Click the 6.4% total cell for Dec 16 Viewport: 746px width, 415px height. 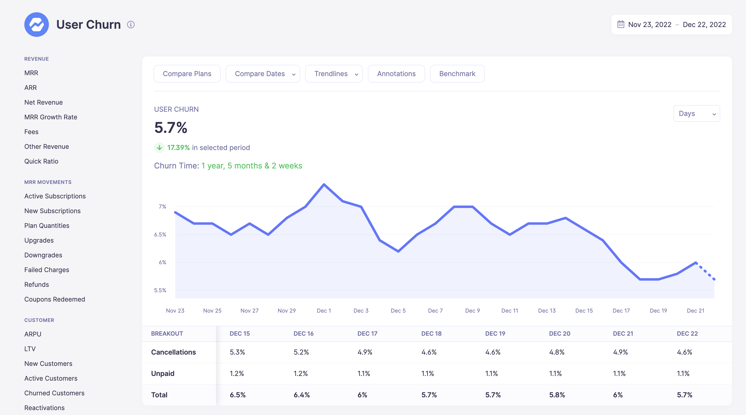tap(302, 395)
